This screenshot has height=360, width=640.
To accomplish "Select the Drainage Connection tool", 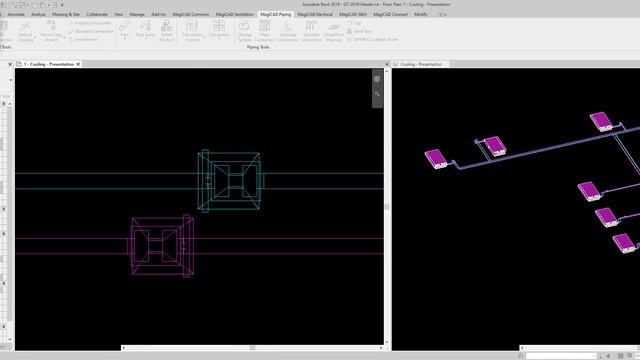I will [288, 31].
